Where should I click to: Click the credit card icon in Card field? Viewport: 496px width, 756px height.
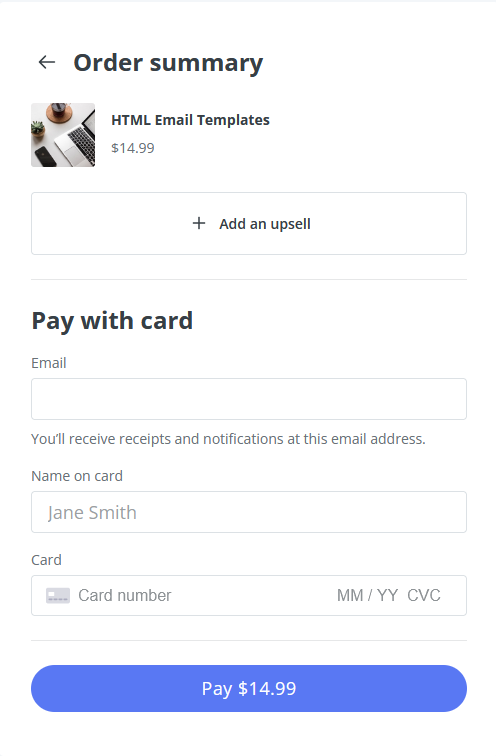(x=58, y=595)
